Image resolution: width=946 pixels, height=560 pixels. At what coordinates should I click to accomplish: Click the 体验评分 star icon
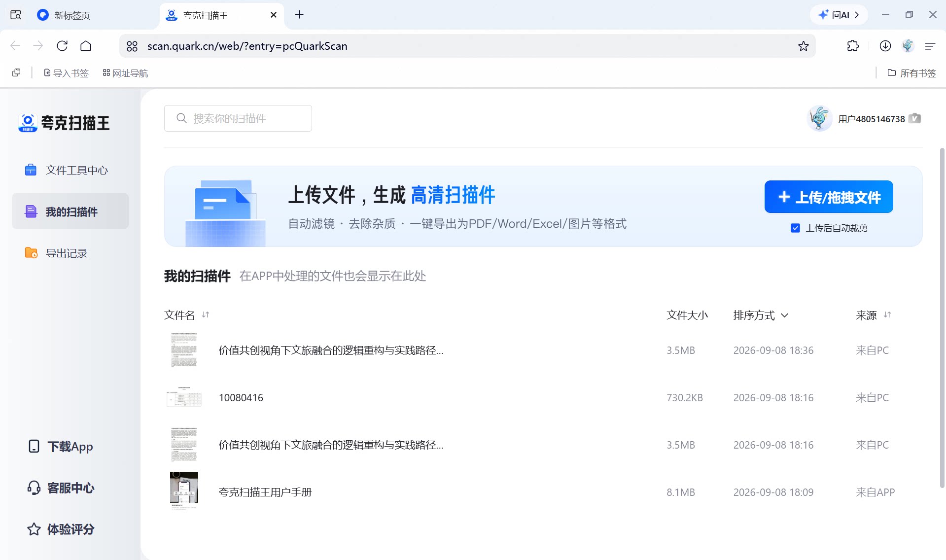pyautogui.click(x=34, y=529)
